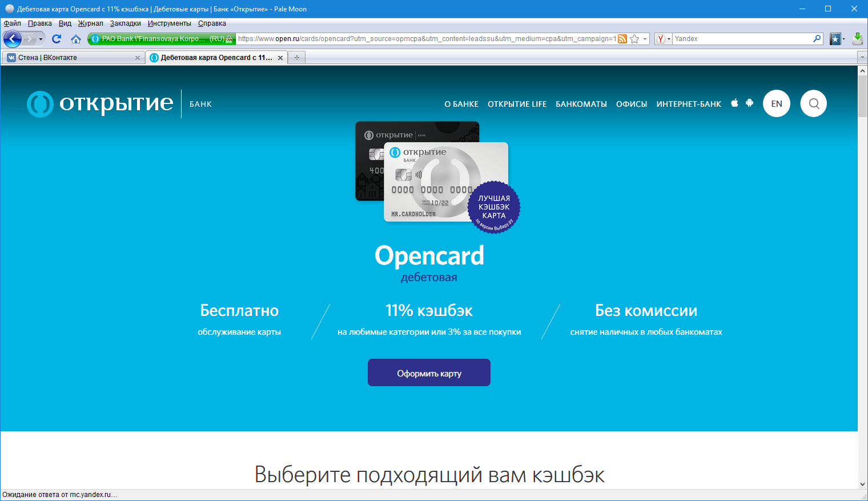868x501 pixels.
Task: Open the Вид menu
Action: click(x=65, y=23)
